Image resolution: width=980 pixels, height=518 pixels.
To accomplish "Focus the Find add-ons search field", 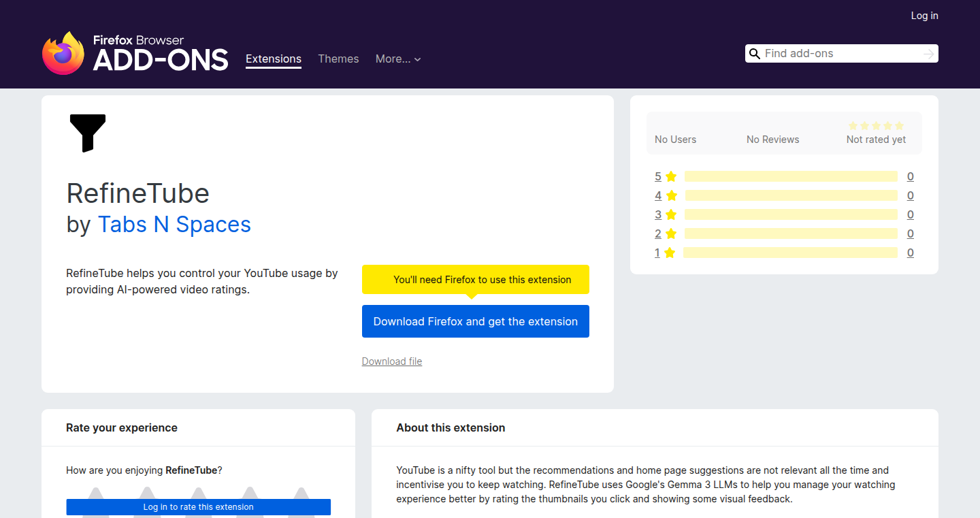I will pos(841,54).
